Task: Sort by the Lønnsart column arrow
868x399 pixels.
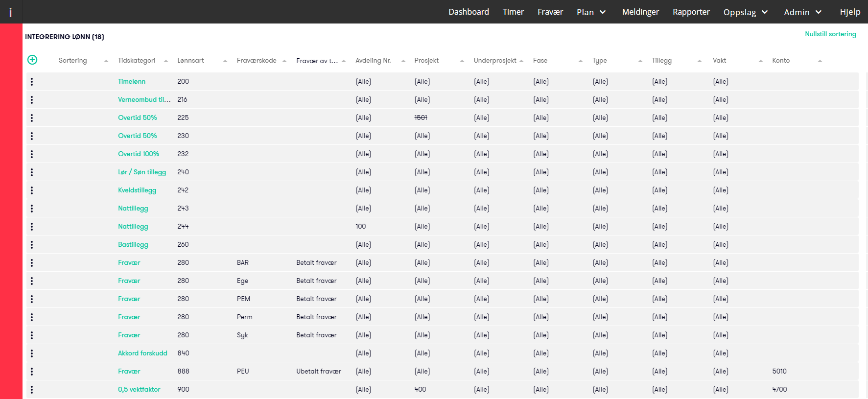Action: tap(225, 61)
